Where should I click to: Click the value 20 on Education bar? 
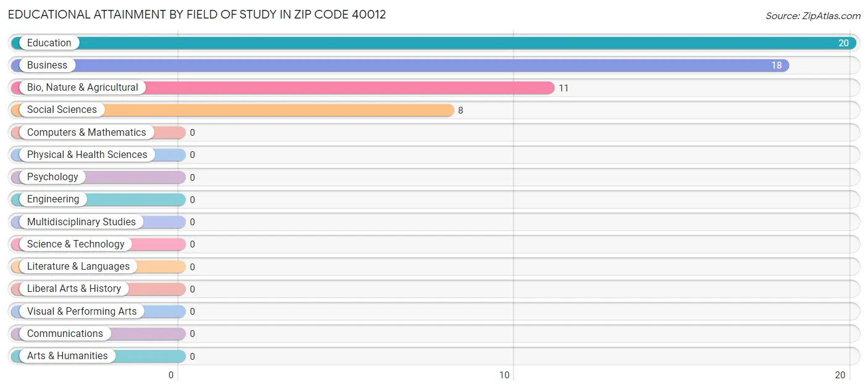pyautogui.click(x=843, y=43)
